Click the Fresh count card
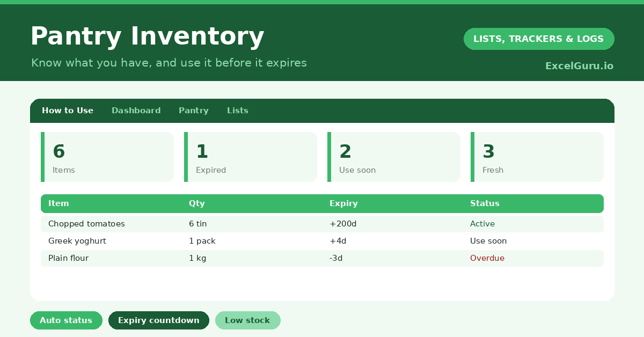Viewport: 644px width, 337px height. (x=537, y=157)
